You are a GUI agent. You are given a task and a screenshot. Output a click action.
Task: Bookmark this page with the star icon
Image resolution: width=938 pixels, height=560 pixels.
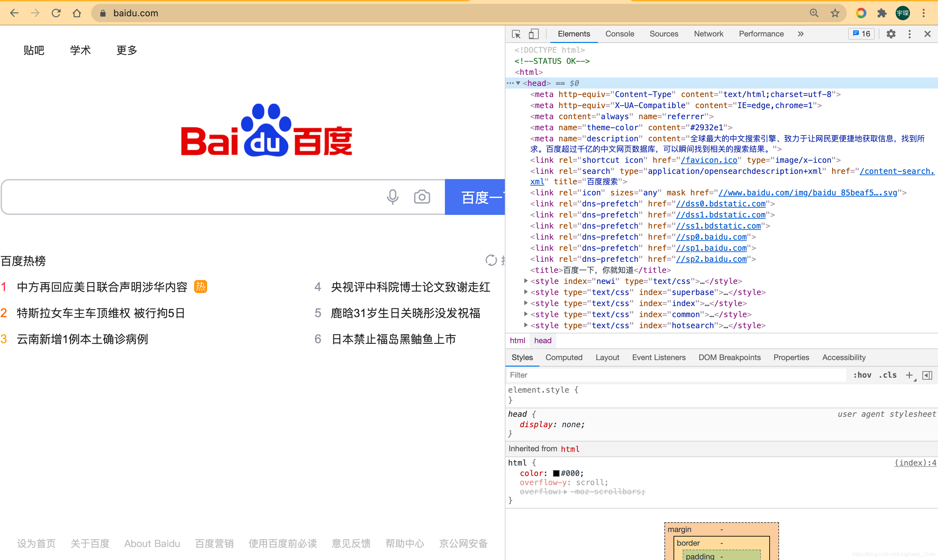click(835, 13)
